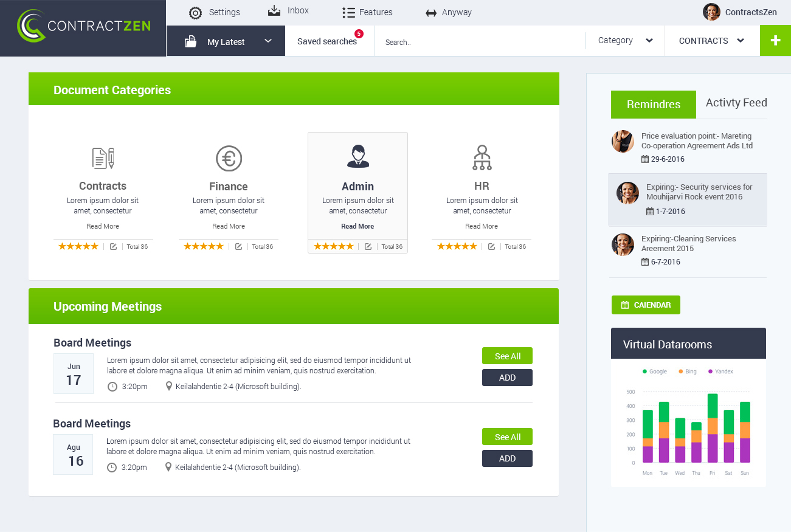Click the star rating under Finance
This screenshot has height=532, width=791.
click(x=204, y=246)
